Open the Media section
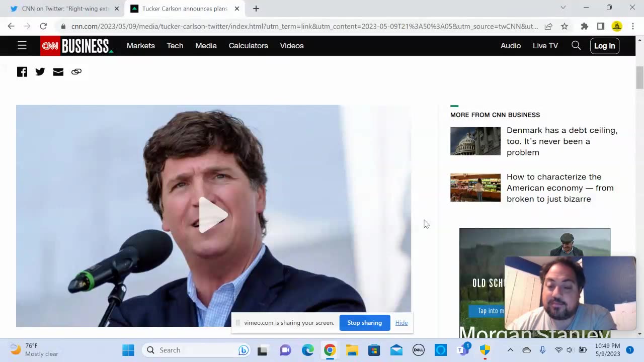 pyautogui.click(x=206, y=46)
